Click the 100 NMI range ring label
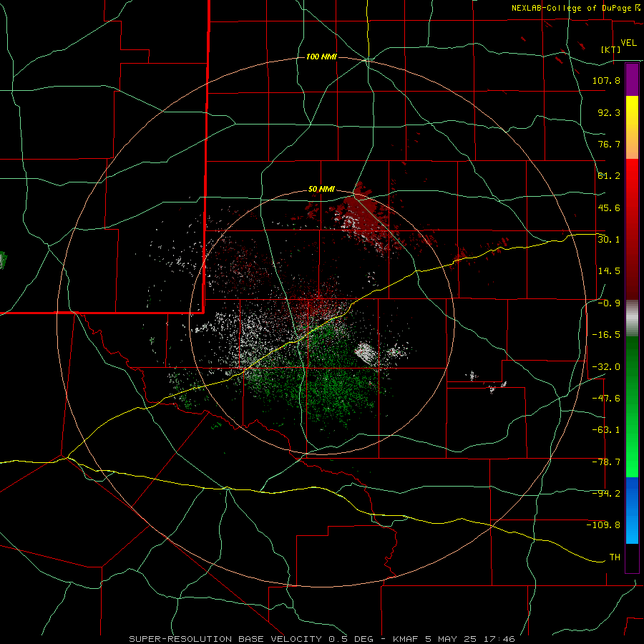Screen dimensions: 644x644 click(321, 57)
